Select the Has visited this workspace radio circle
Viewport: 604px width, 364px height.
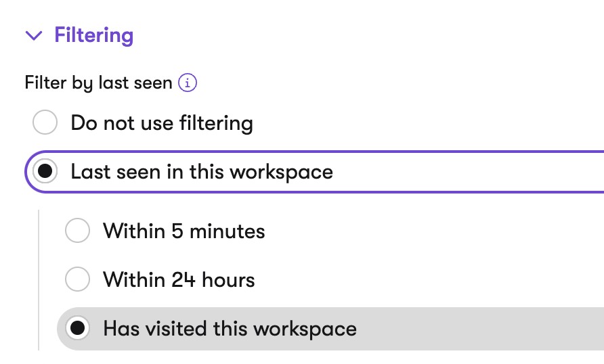click(x=77, y=328)
